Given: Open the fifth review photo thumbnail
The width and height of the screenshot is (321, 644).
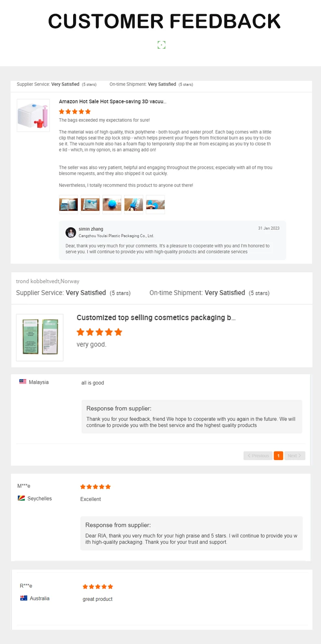Looking at the screenshot, I should (155, 204).
